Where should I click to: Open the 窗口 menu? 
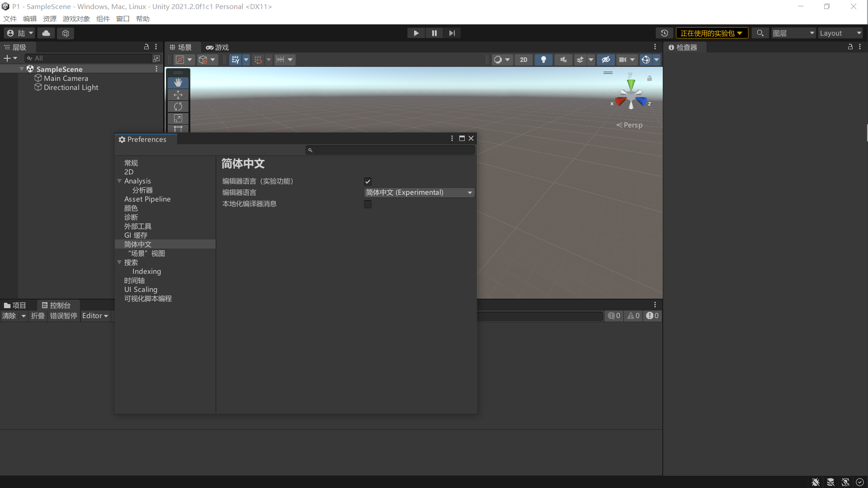(x=122, y=19)
